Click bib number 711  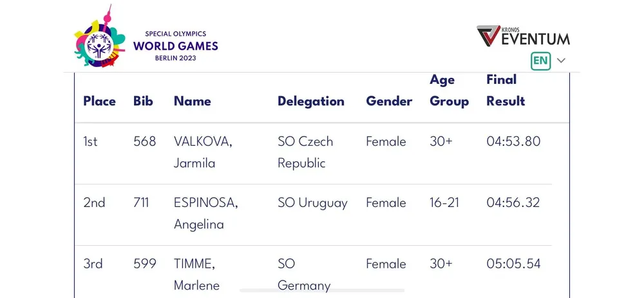[141, 203]
